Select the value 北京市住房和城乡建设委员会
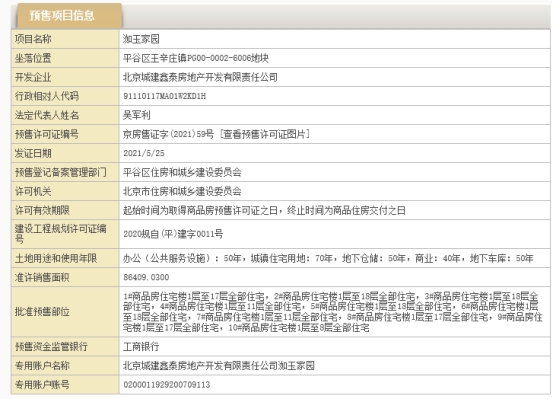This screenshot has height=399, width=554. pos(182,192)
